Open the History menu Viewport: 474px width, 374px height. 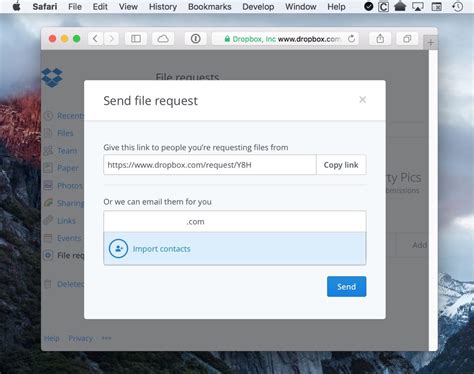pyautogui.click(x=163, y=7)
